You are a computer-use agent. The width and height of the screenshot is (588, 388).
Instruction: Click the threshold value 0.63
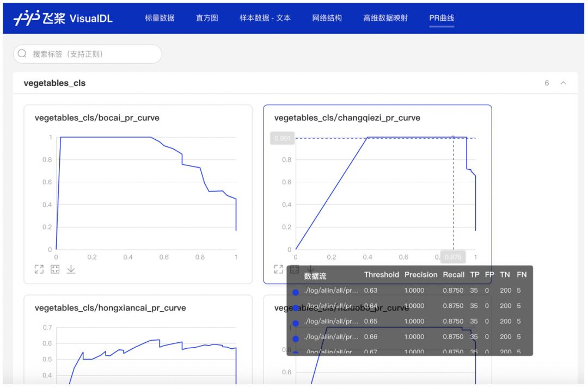pyautogui.click(x=371, y=291)
